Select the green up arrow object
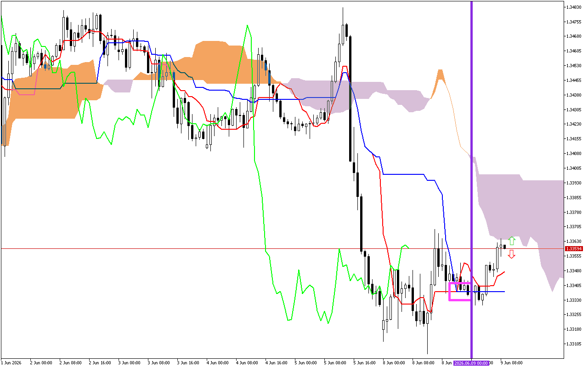This screenshot has height=368, width=588. coord(512,241)
